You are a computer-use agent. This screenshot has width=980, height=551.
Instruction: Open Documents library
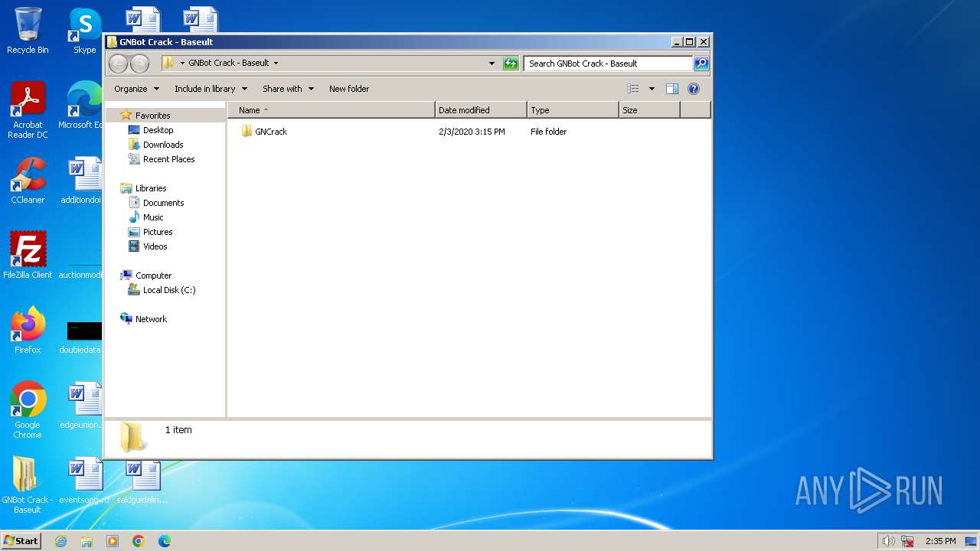coord(163,203)
